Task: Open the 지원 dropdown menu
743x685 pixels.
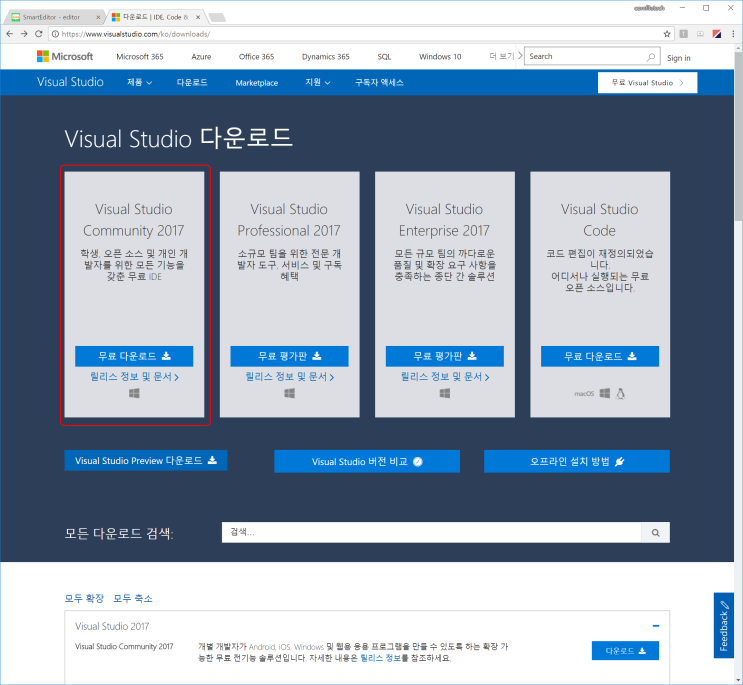Action: click(317, 82)
